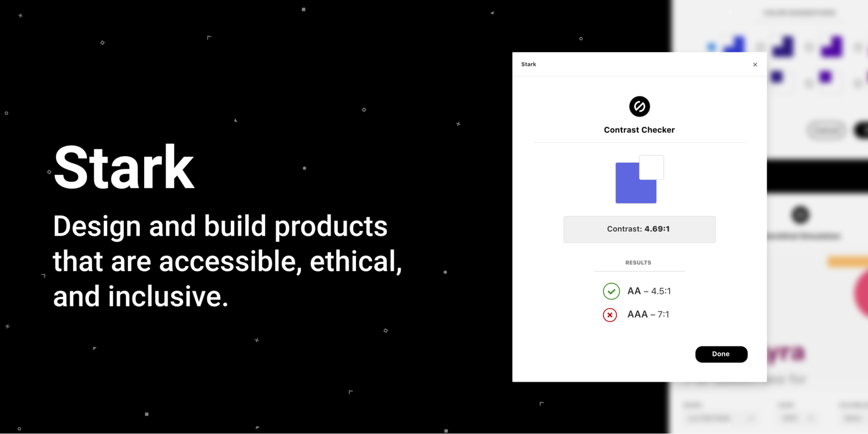
Task: Select the blurred violet stair shape
Action: [x=832, y=47]
